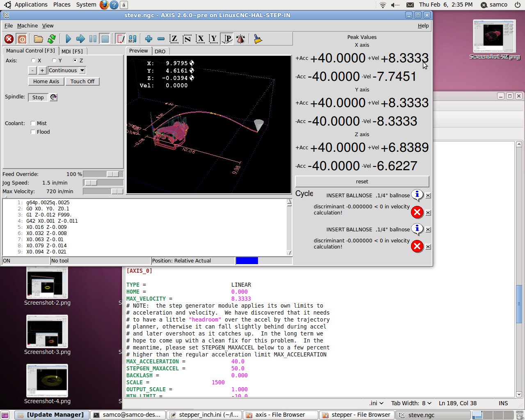Image resolution: width=525 pixels, height=420 pixels.
Task: Open the volume control in the system tray
Action: (x=395, y=5)
